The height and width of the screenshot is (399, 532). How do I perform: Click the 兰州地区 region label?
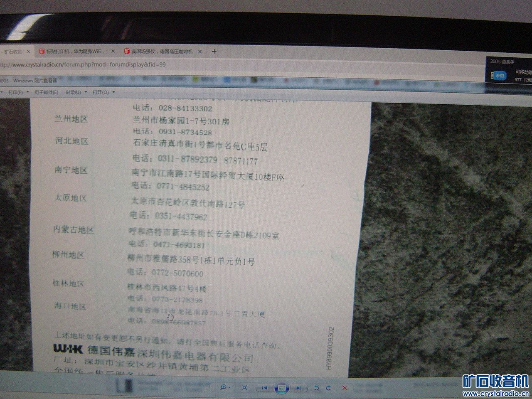(71, 119)
